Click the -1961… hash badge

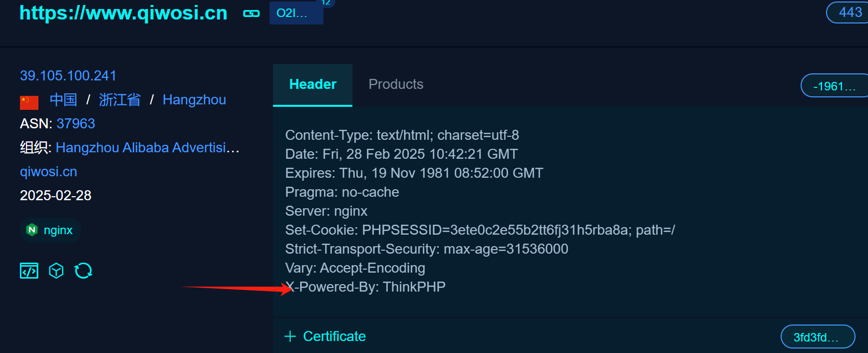(x=834, y=86)
